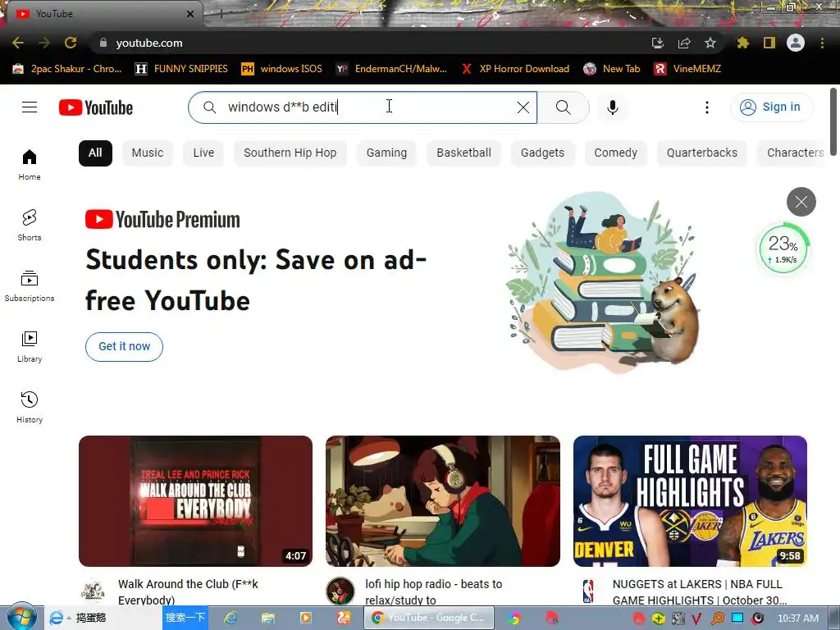
Task: Open the lofi hip hop radio title link
Action: tap(434, 591)
